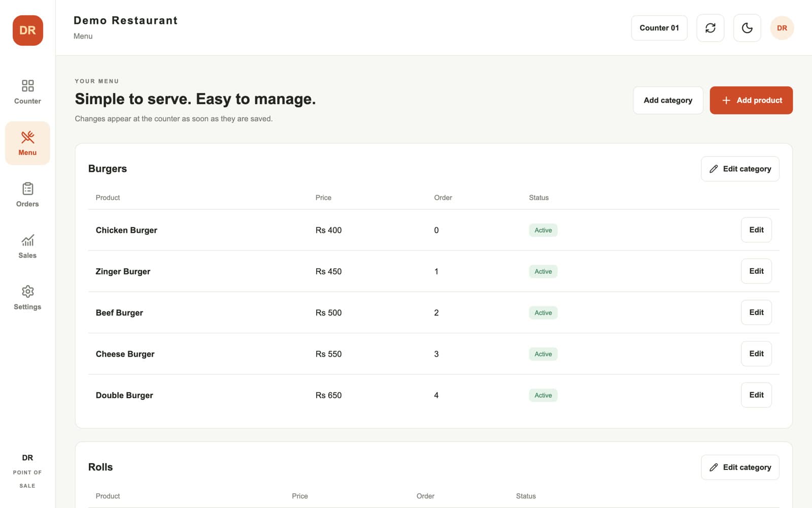Edit the Zinger Burger product

pos(756,271)
